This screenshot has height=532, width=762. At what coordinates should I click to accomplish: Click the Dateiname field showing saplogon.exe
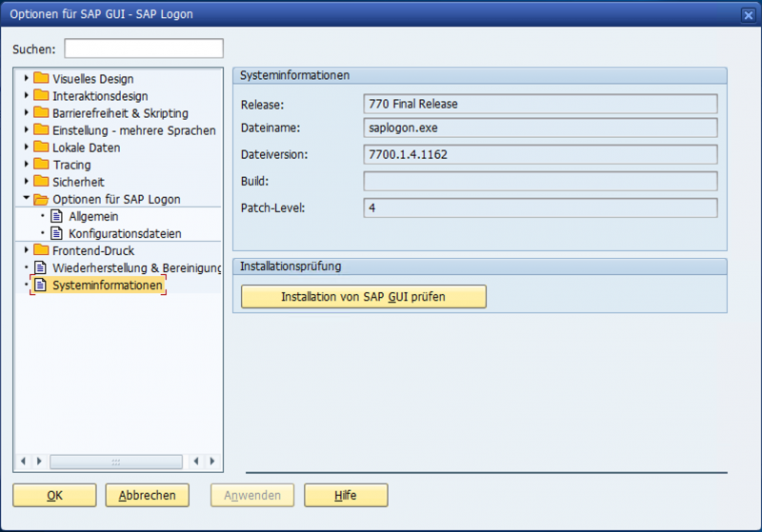[540, 128]
